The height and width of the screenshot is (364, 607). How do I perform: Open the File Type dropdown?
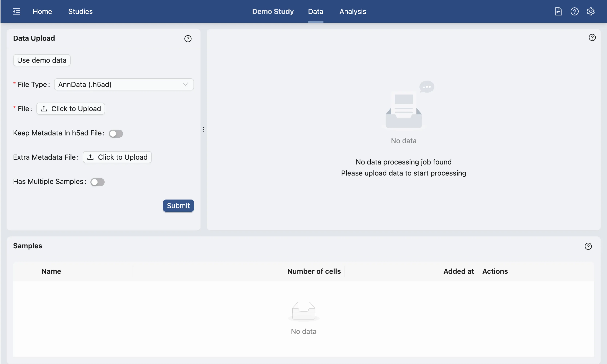pos(120,85)
